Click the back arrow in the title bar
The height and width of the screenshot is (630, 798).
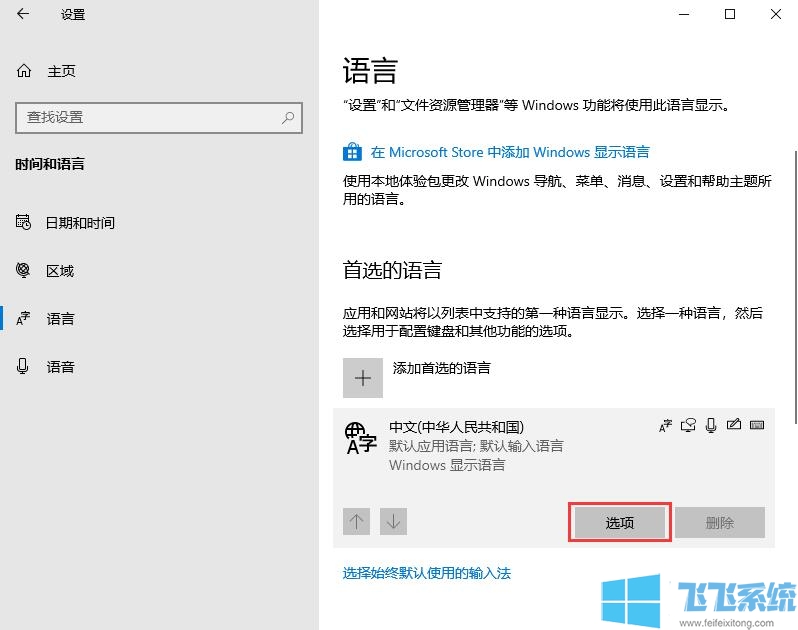click(23, 14)
